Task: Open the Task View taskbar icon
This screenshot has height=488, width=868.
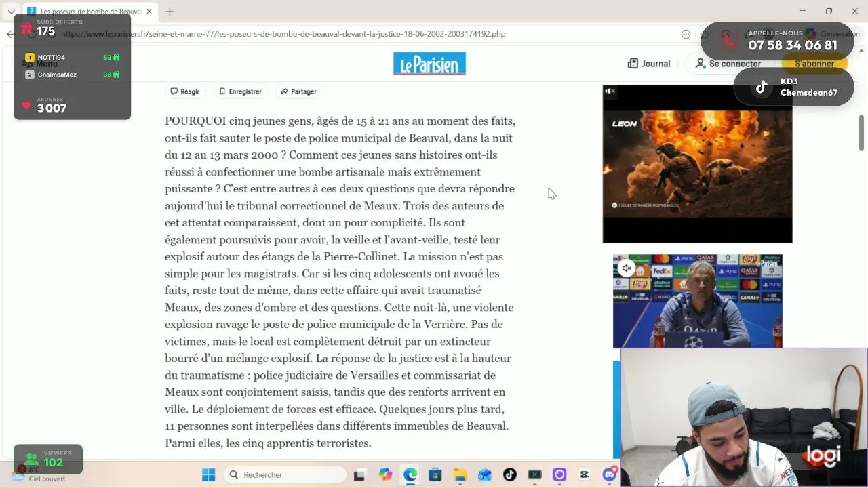Action: (x=359, y=474)
